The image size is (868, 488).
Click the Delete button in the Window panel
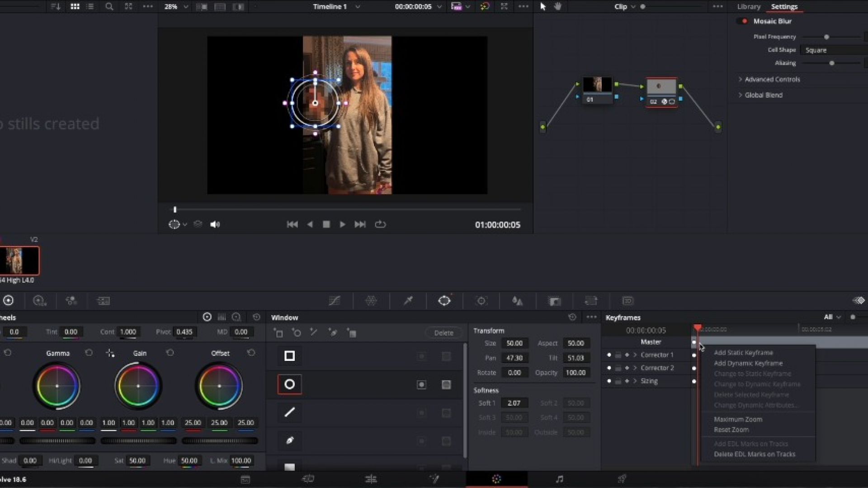pyautogui.click(x=443, y=332)
